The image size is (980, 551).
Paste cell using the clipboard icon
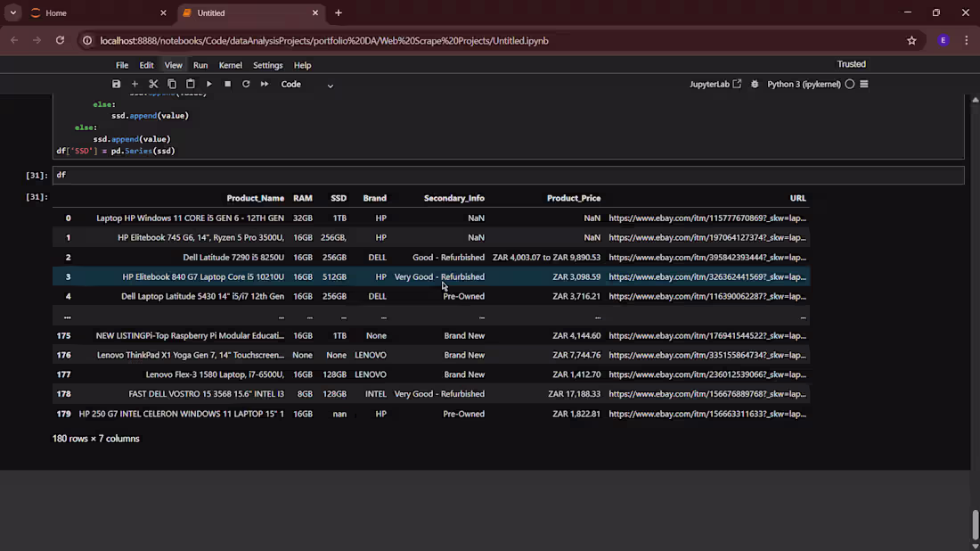(x=191, y=84)
